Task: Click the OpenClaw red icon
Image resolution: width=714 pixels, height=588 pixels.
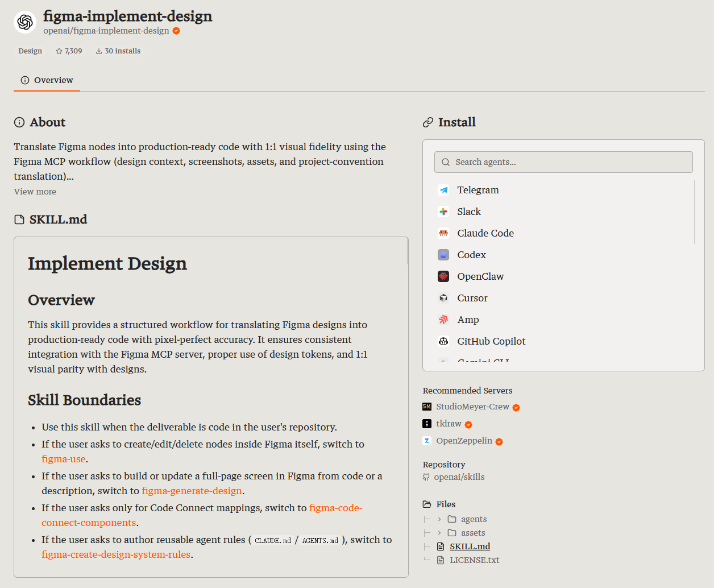Action: 443,276
